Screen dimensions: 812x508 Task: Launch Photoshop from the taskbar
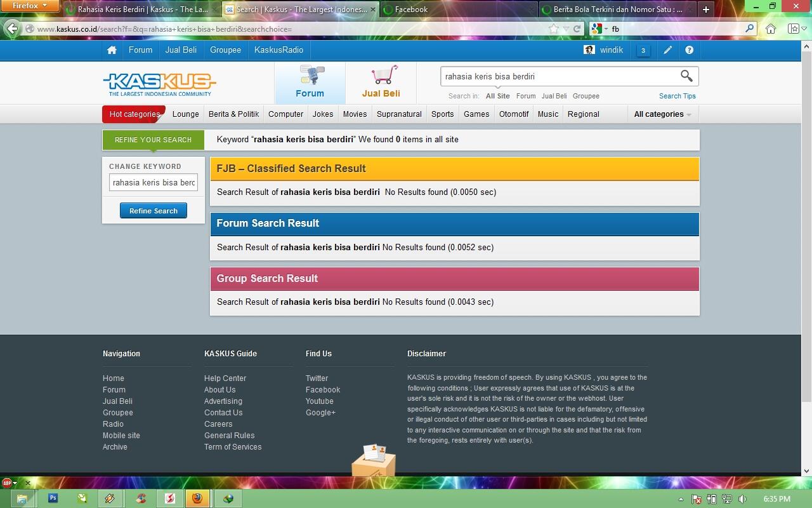[53, 498]
